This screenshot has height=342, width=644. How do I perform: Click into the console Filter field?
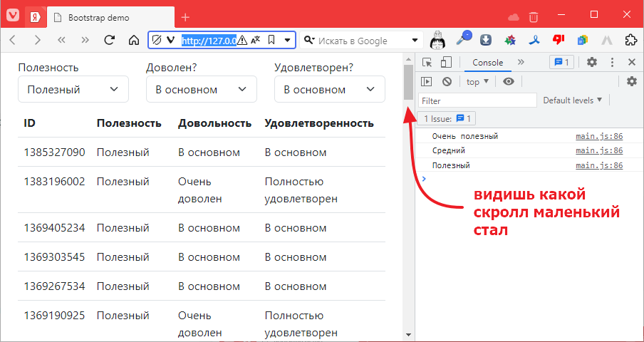point(477,101)
